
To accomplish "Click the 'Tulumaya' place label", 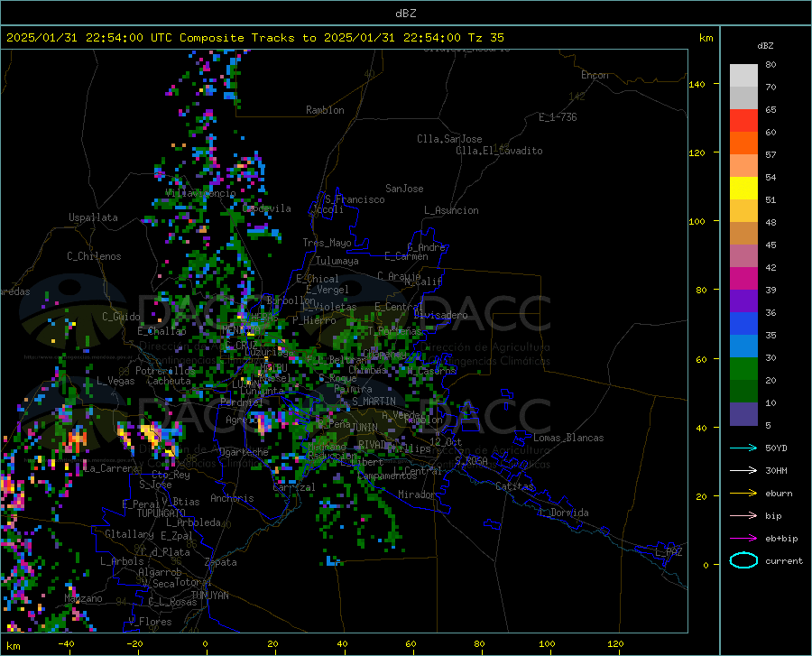I will tap(337, 261).
